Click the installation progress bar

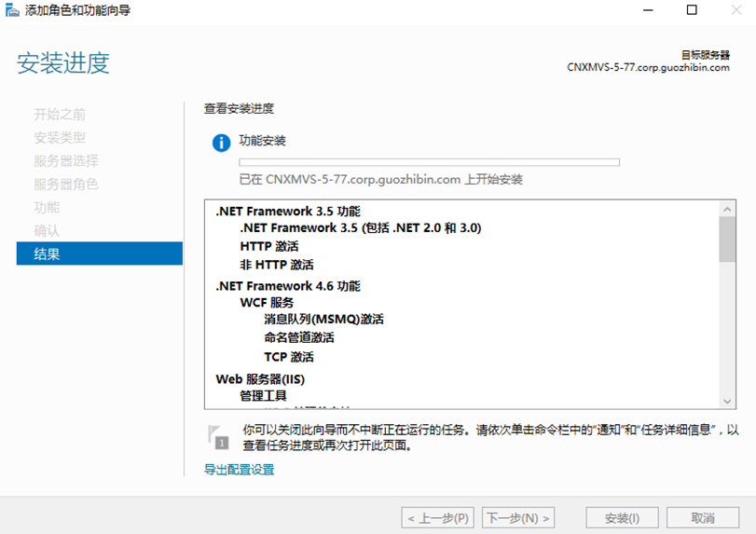429,162
